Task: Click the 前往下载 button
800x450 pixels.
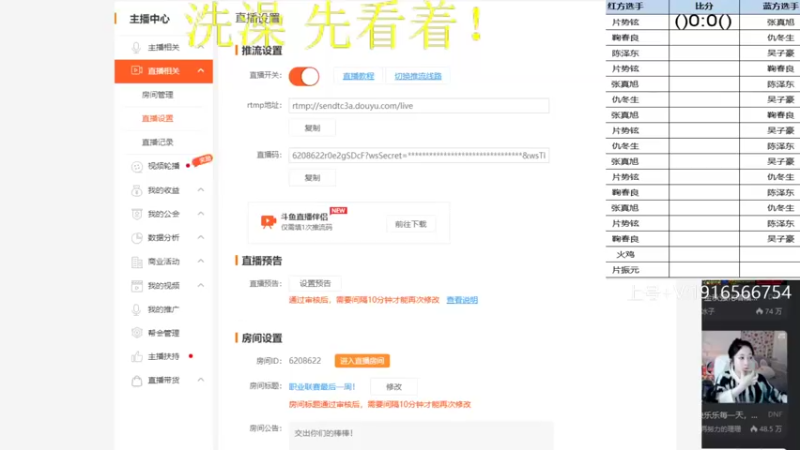Action: click(x=411, y=224)
